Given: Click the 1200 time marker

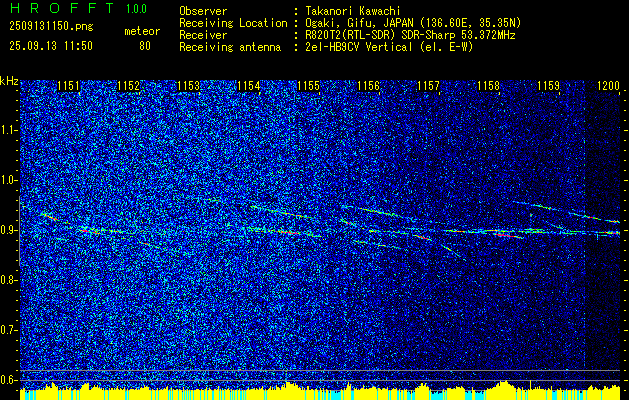Looking at the screenshot, I should pyautogui.click(x=609, y=86).
